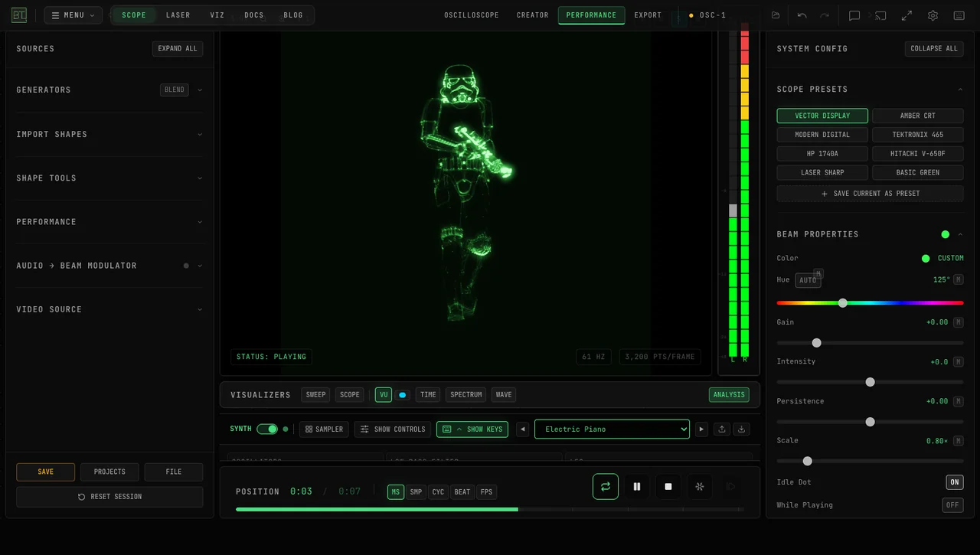Toggle the VU visualizer

click(x=384, y=395)
